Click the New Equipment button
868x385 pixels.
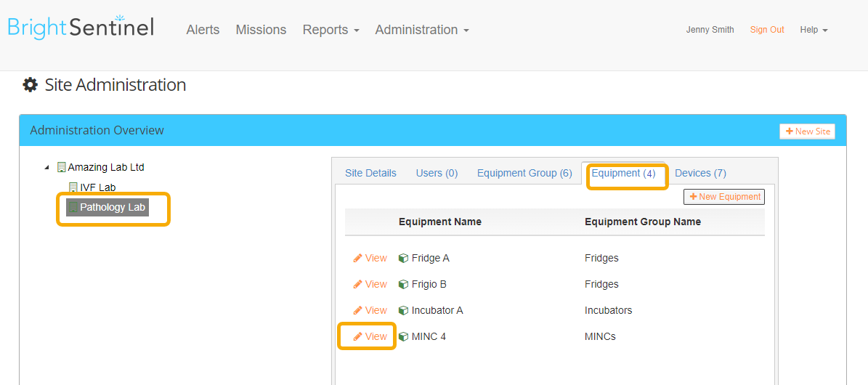click(724, 197)
